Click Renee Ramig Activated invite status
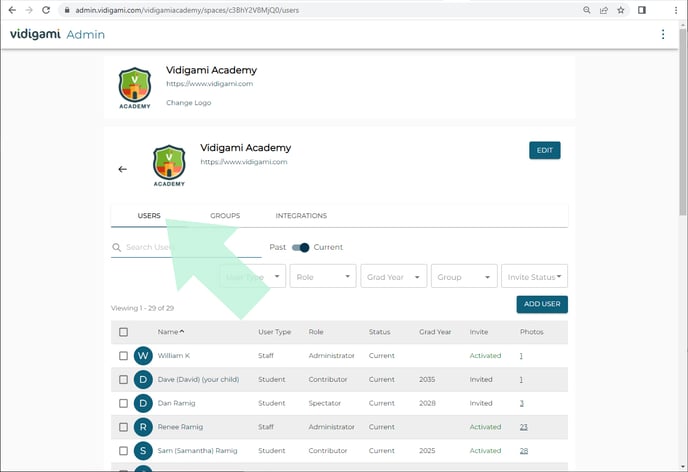 [x=485, y=426]
